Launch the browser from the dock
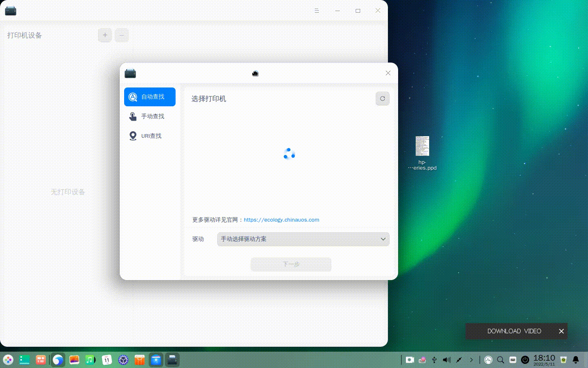 pos(58,360)
